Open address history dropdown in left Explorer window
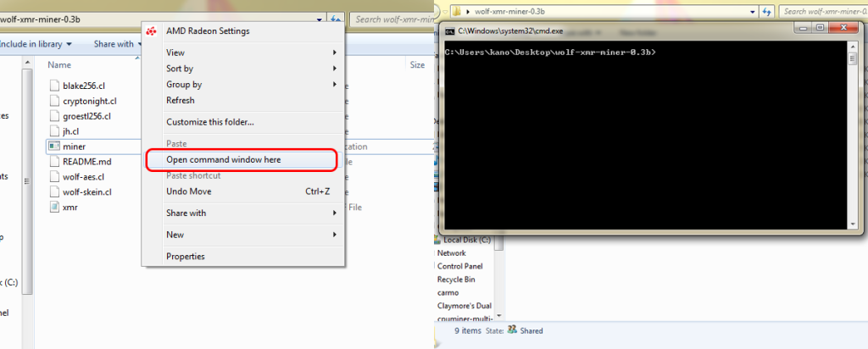 click(x=320, y=19)
